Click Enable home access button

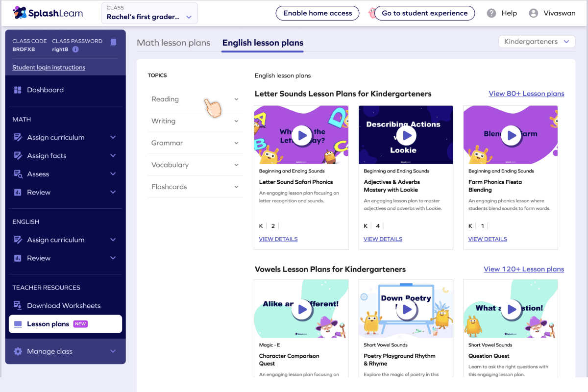pyautogui.click(x=318, y=13)
